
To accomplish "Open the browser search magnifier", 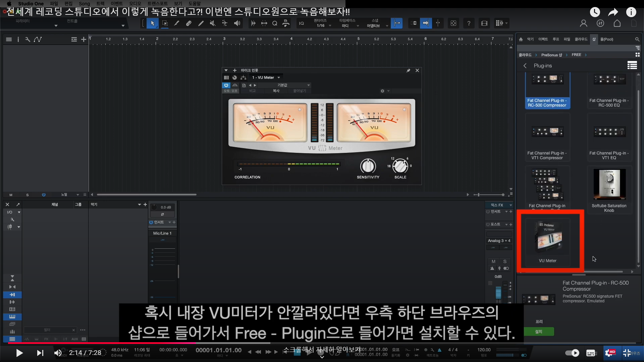I will tap(637, 39).
